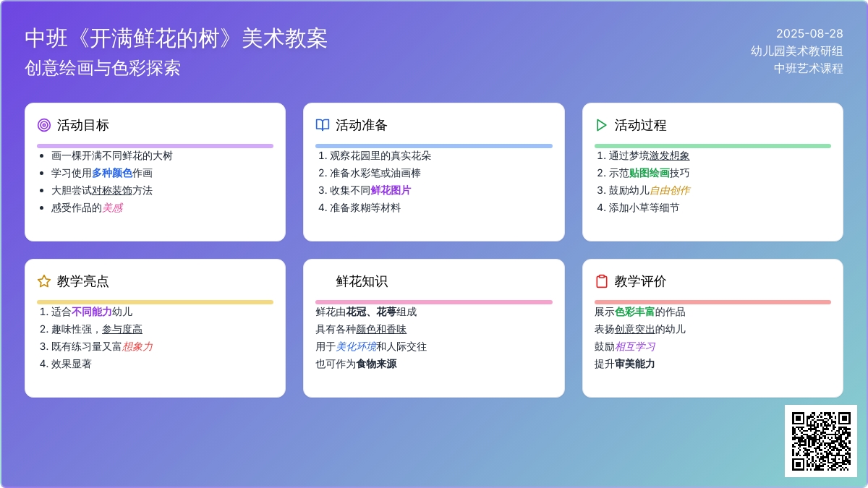Screen dimensions: 868x488
Task: Select the purple 鲜花图片 highlighted text
Action: (x=391, y=190)
